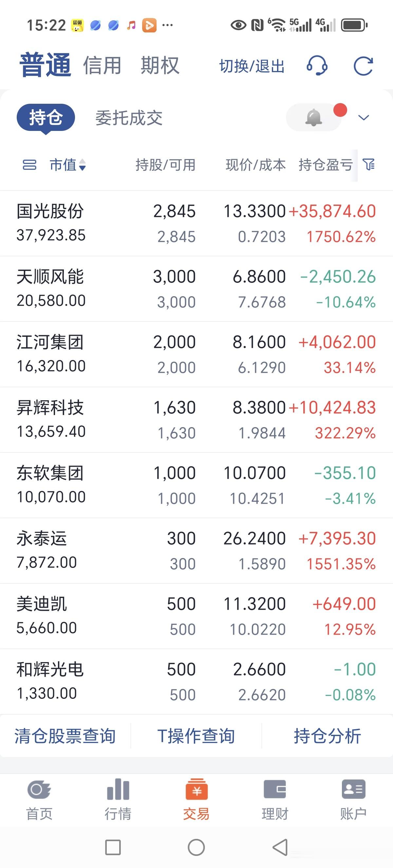Open the 理财 wealth tab
The width and height of the screenshot is (393, 868).
[275, 799]
